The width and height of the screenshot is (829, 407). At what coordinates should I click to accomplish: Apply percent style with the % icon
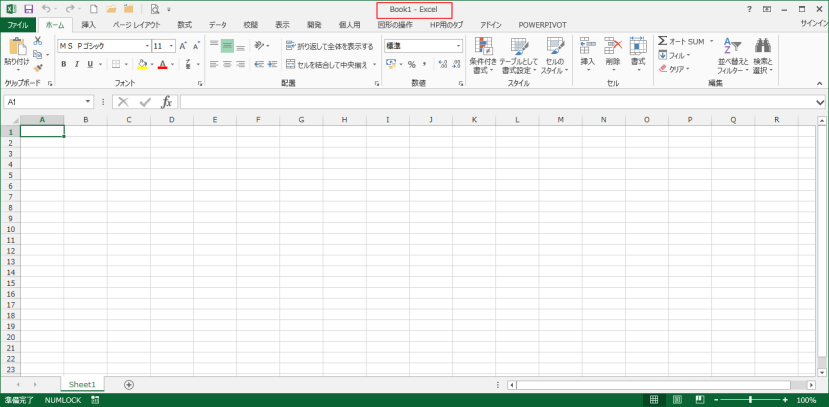click(x=411, y=64)
